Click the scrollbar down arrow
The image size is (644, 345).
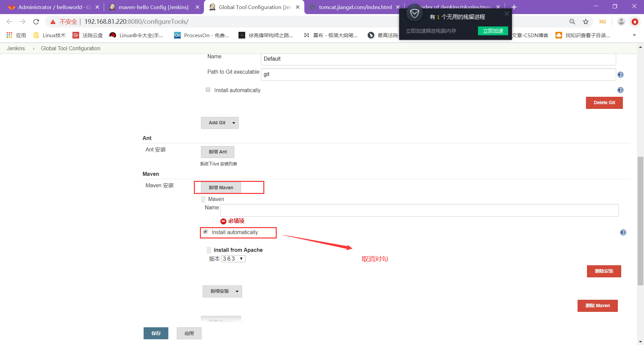point(640,341)
